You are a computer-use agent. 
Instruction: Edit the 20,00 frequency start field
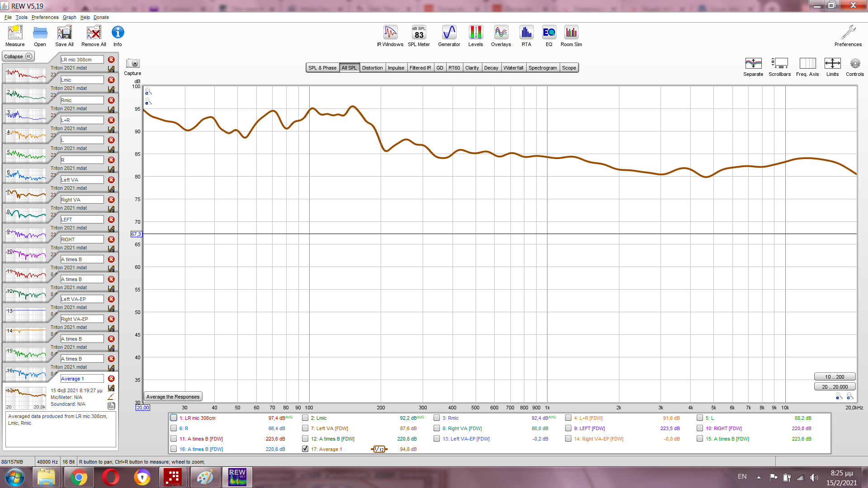142,408
